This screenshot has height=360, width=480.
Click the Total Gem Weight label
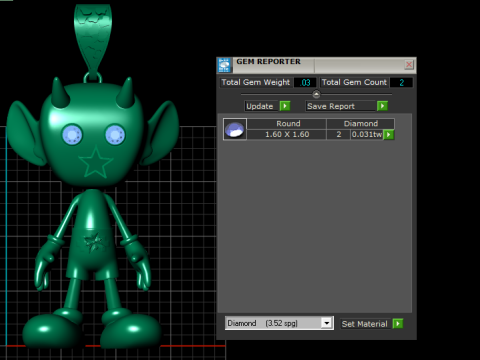click(256, 82)
